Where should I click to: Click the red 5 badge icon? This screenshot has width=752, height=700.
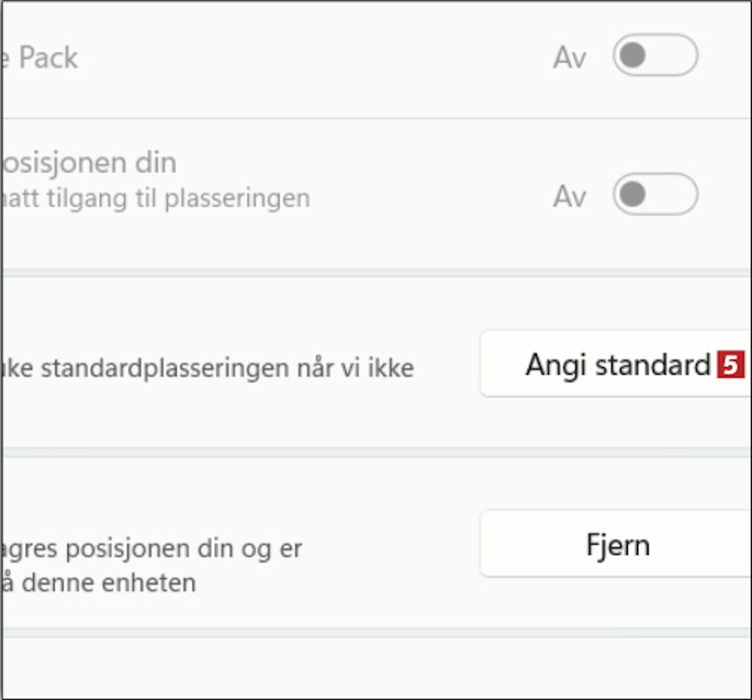(730, 365)
